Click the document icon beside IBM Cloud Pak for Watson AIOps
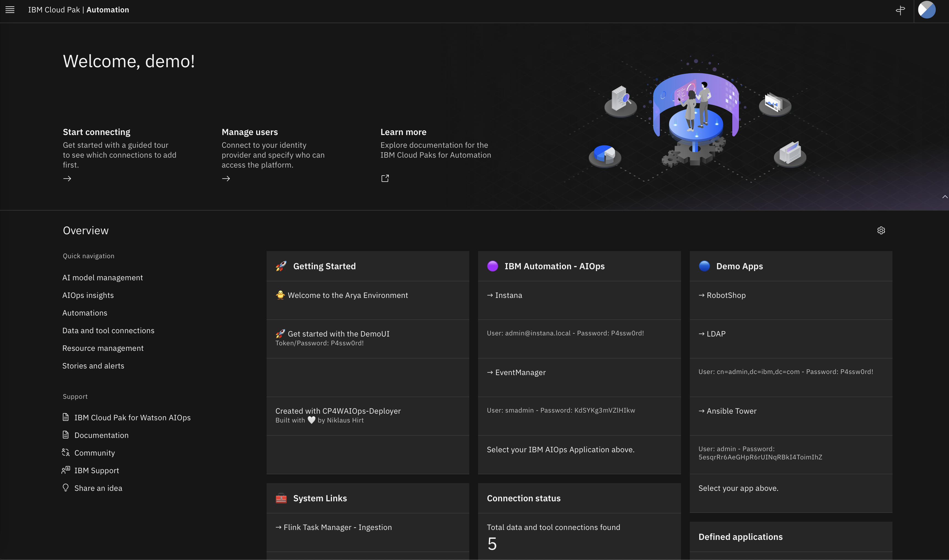 click(66, 417)
